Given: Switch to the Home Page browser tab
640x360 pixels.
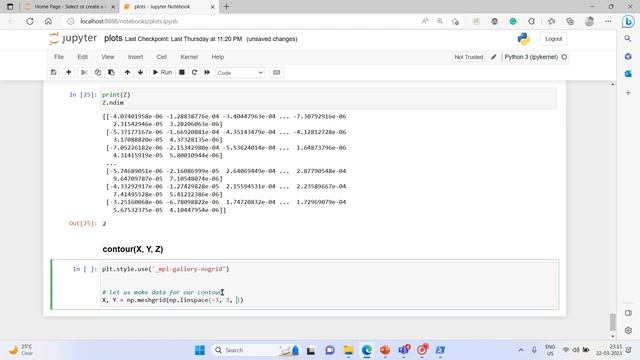Looking at the screenshot, I should [69, 7].
